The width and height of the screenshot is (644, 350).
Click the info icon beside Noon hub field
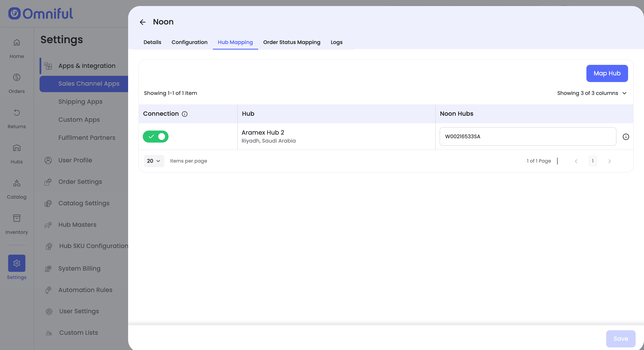(x=626, y=137)
